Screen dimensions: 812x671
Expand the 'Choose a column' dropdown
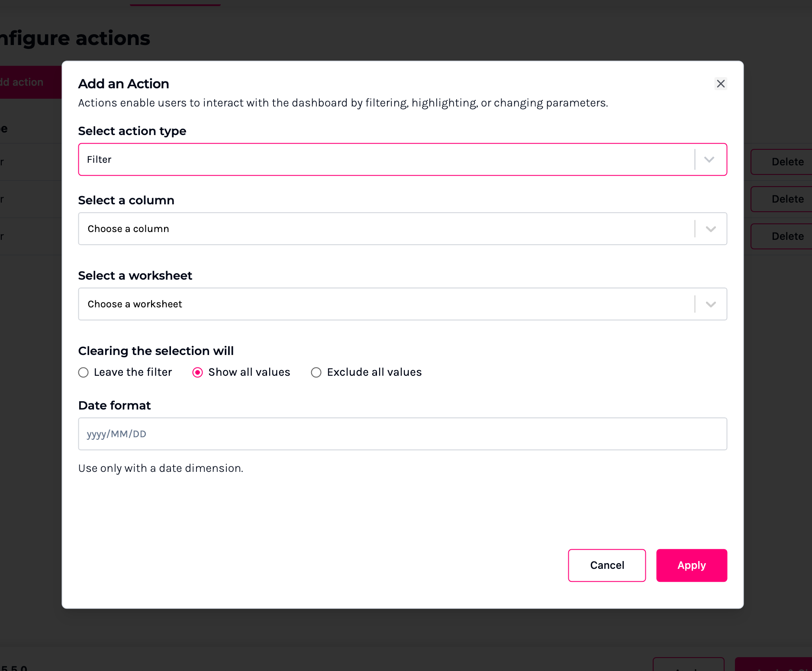coord(385,229)
